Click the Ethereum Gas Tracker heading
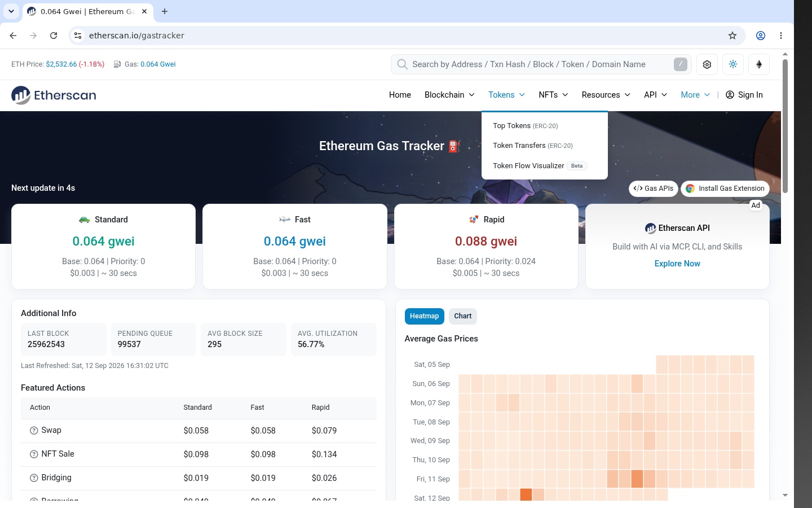The image size is (812, 508). coord(390,146)
